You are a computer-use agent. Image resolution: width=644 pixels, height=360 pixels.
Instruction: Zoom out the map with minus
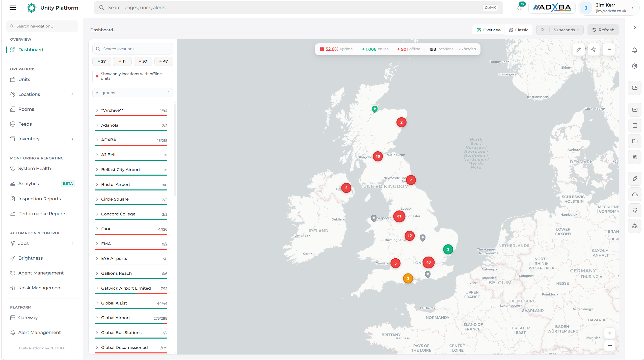(610, 346)
